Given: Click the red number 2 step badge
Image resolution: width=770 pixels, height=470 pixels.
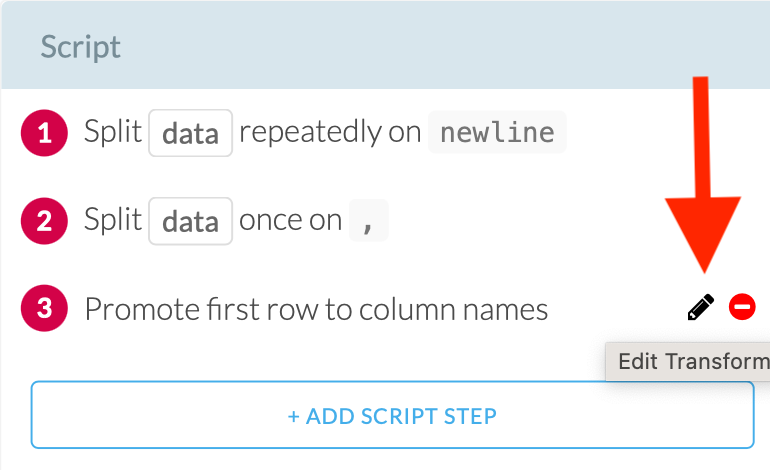Looking at the screenshot, I should pyautogui.click(x=44, y=221).
